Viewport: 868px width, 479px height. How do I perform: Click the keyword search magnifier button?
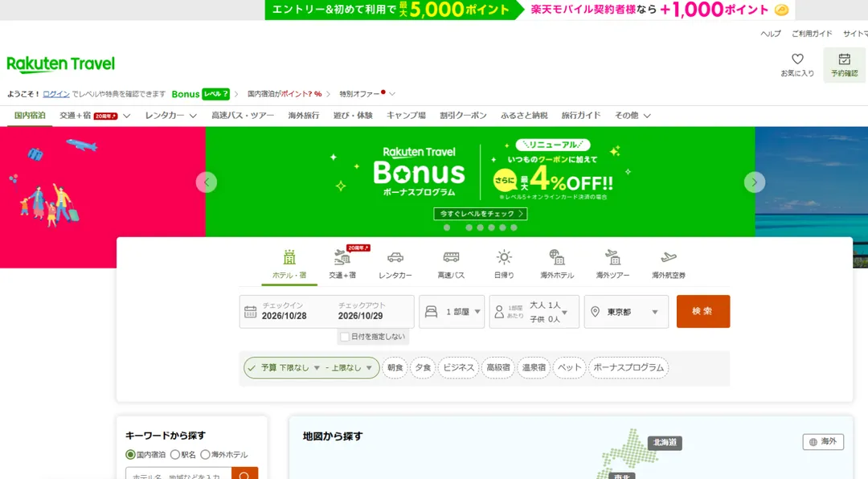coord(244,474)
